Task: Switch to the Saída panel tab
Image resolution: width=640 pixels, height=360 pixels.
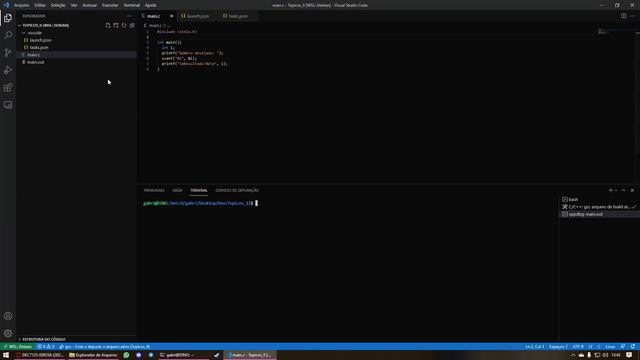Action: point(177,190)
